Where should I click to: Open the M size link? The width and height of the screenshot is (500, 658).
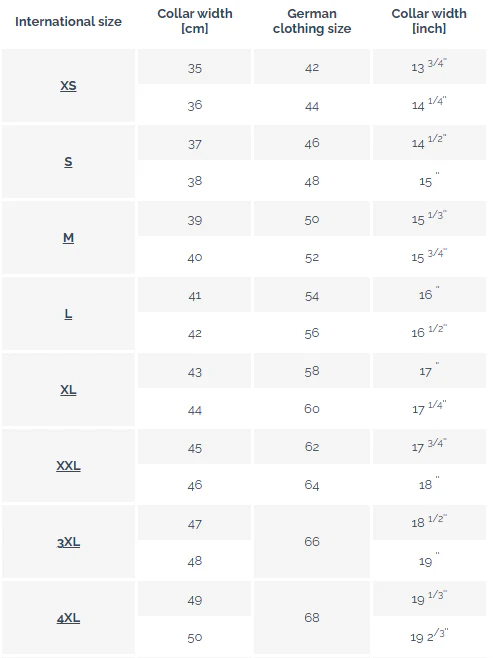pyautogui.click(x=68, y=238)
